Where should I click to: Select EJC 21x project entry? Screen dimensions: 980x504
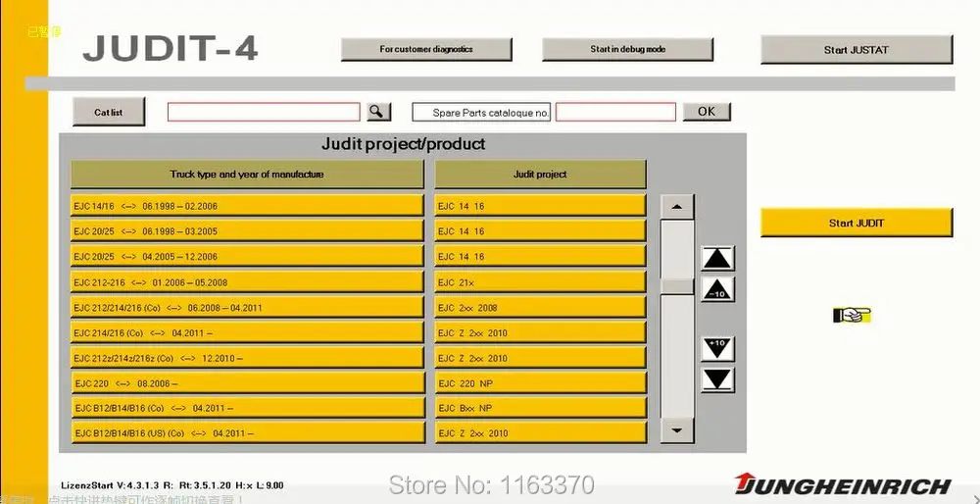click(x=540, y=282)
